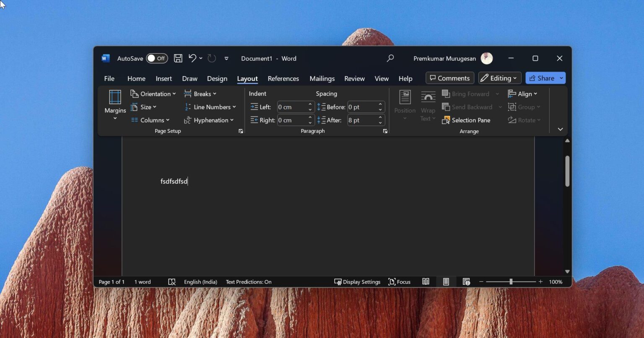The width and height of the screenshot is (644, 338).
Task: Open the Paragraph dialog launcher
Action: tap(385, 131)
